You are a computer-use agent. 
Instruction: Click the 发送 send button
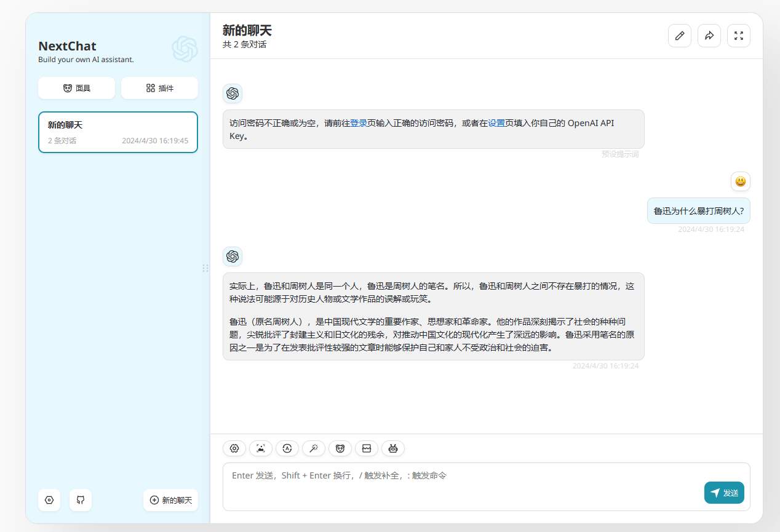[x=724, y=493]
